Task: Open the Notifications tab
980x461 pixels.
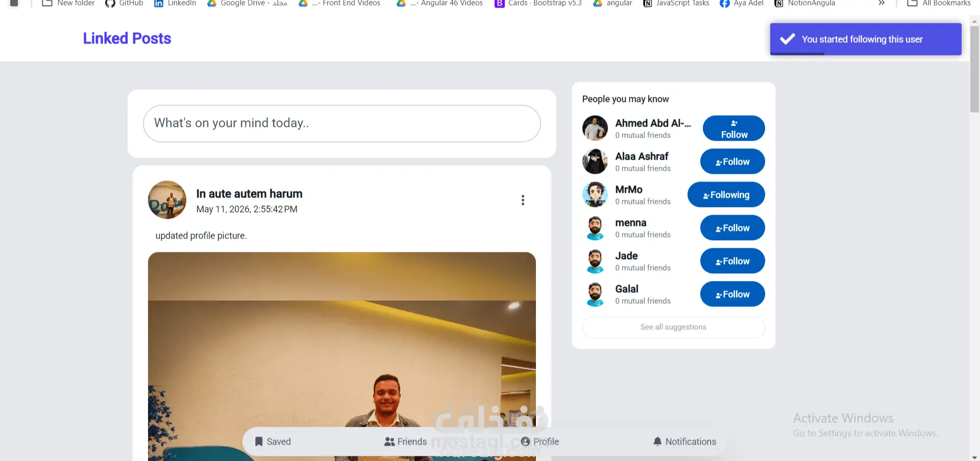Action: pyautogui.click(x=684, y=442)
